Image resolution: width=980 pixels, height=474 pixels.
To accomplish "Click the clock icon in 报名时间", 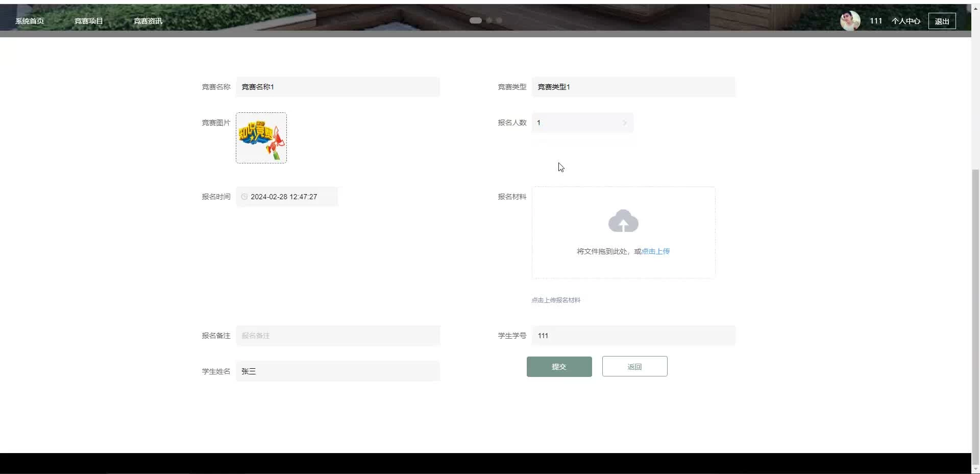I will click(x=244, y=197).
